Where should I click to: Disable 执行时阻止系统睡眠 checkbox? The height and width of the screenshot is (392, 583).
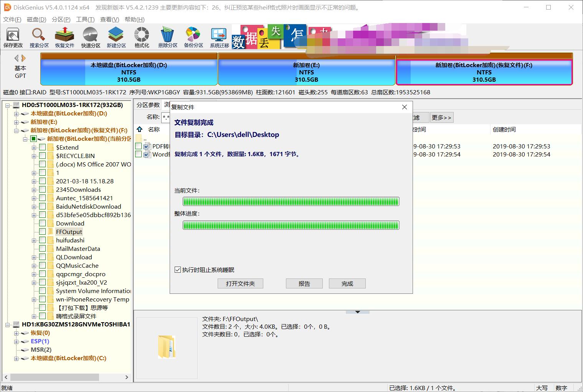pos(177,270)
